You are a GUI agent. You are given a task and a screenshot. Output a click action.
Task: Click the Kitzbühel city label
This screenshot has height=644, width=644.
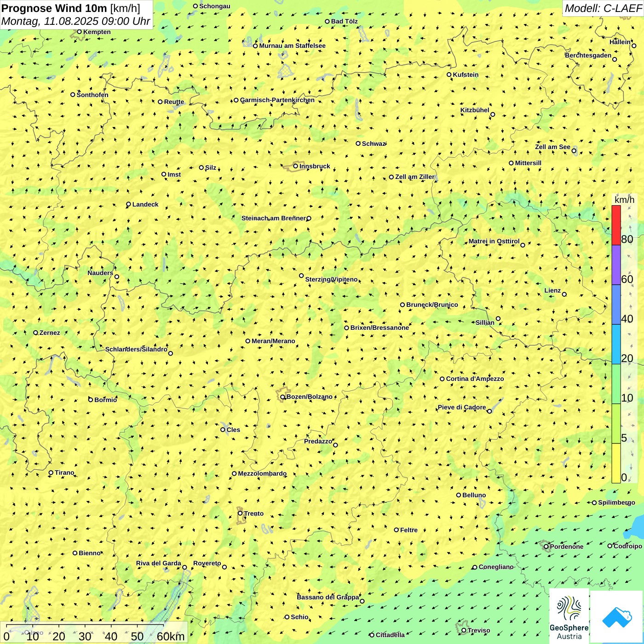tap(475, 110)
